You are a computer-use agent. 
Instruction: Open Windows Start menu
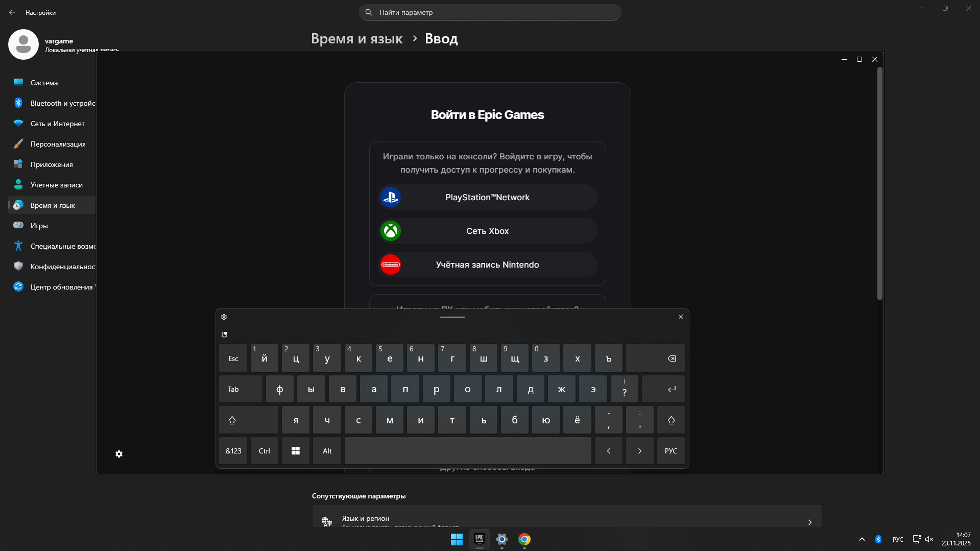click(x=457, y=539)
